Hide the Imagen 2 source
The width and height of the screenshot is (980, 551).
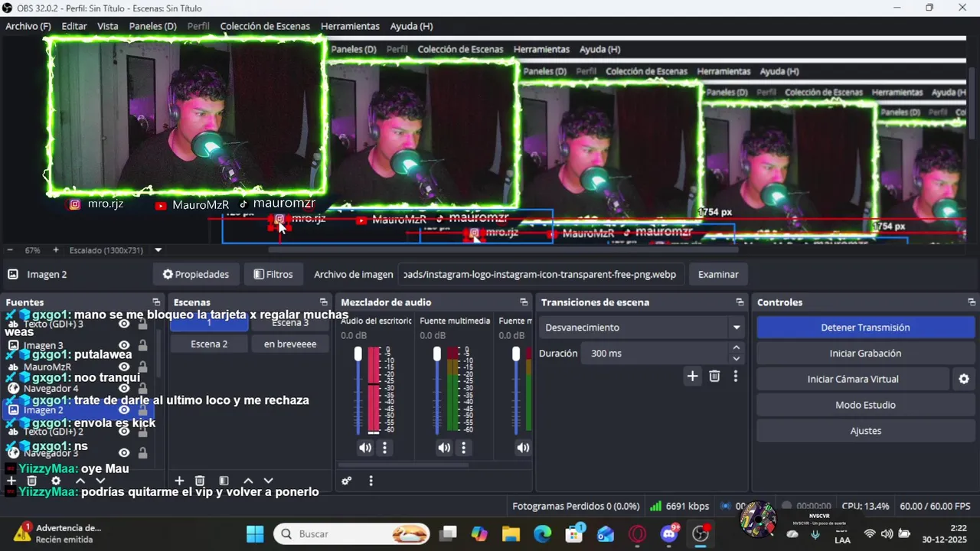[x=124, y=410]
